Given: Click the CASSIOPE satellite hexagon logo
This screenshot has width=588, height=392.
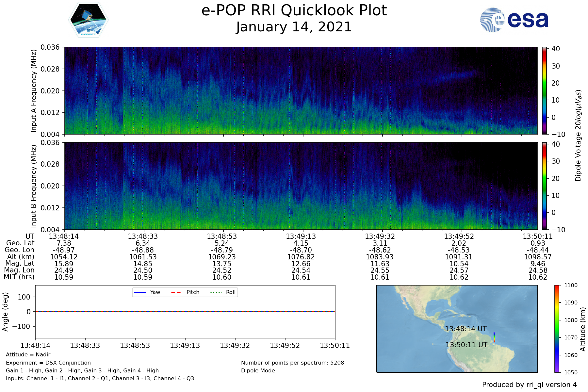Looking at the screenshot, I should tap(88, 20).
